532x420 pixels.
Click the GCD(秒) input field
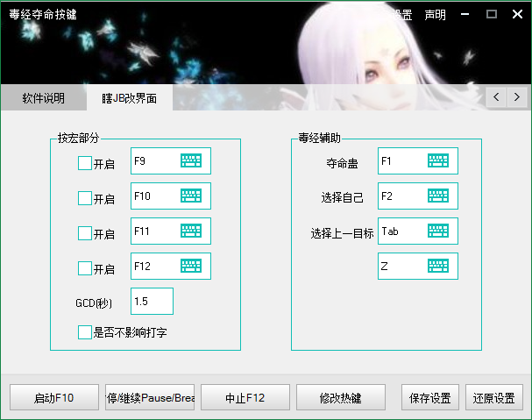[x=152, y=301]
